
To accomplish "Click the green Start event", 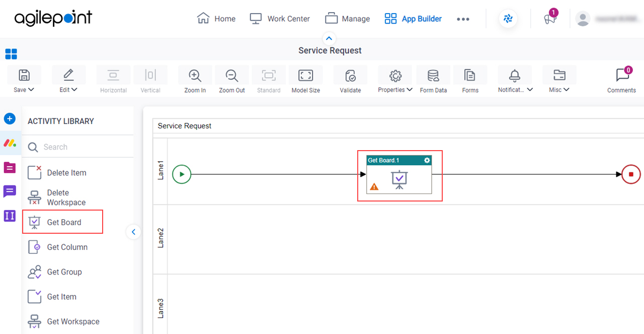I will 182,174.
